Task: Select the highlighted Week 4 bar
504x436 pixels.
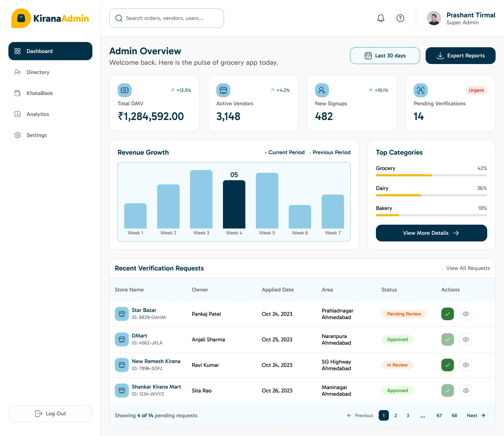Action: 234,204
